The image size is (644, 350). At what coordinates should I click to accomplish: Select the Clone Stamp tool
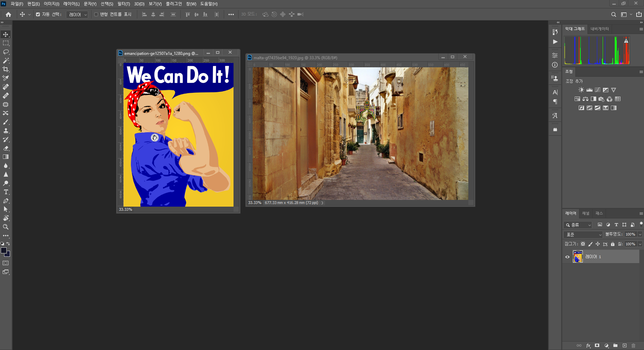click(6, 131)
